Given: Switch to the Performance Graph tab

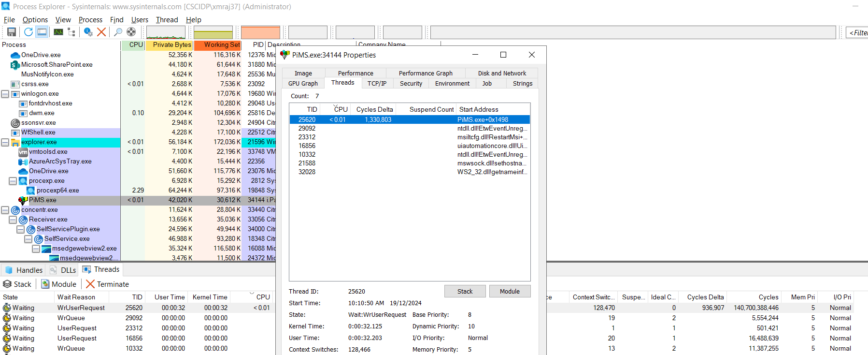Looking at the screenshot, I should tap(426, 74).
